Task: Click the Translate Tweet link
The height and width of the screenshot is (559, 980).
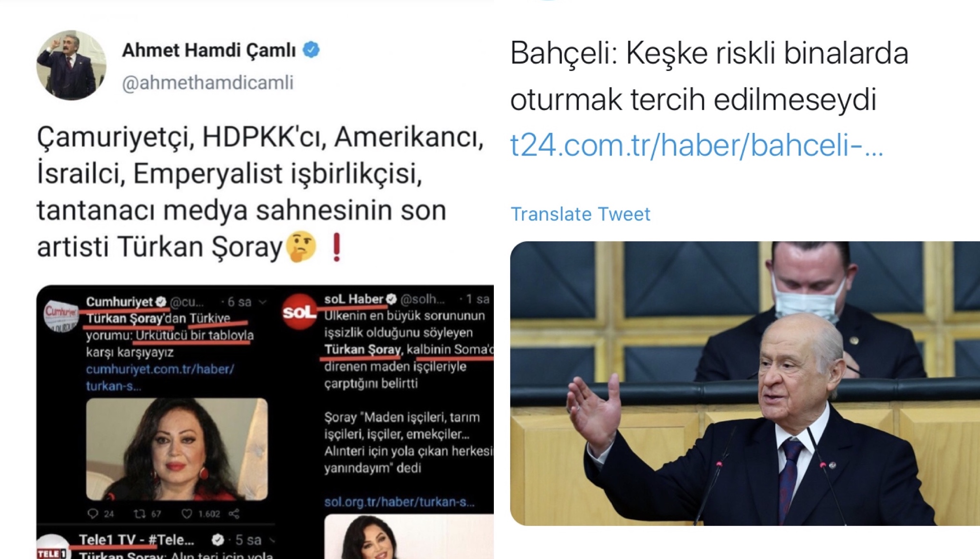Action: (580, 214)
